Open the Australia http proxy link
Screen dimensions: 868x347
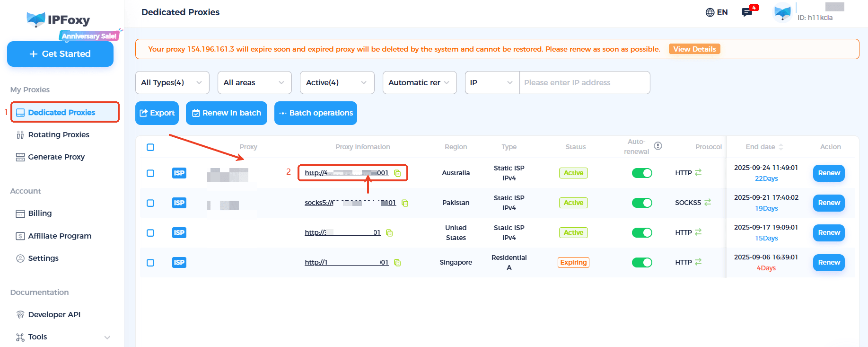coord(346,173)
